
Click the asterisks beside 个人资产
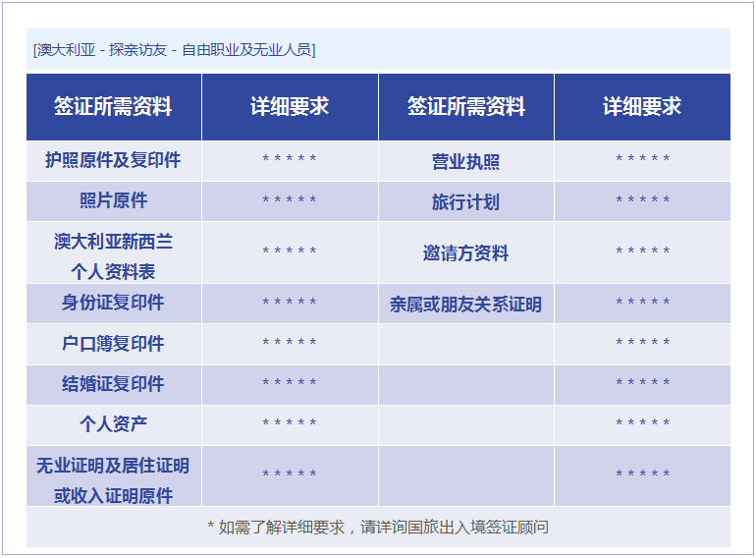tap(290, 422)
